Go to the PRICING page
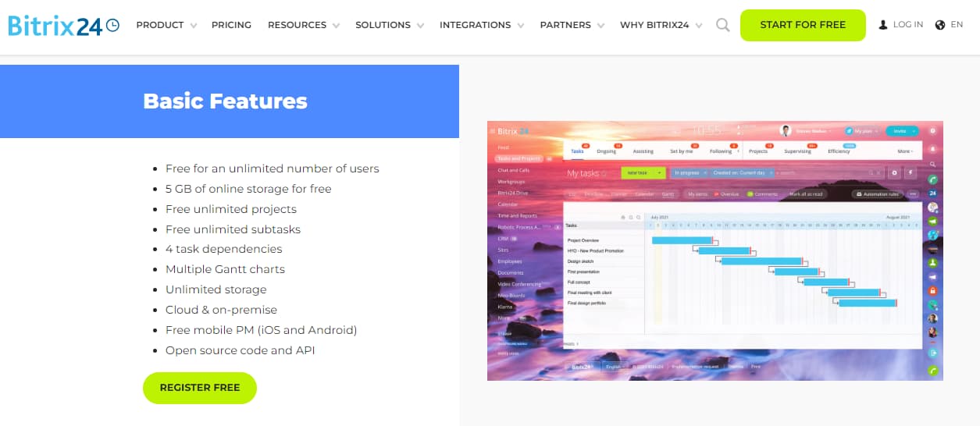980x426 pixels. coord(231,25)
